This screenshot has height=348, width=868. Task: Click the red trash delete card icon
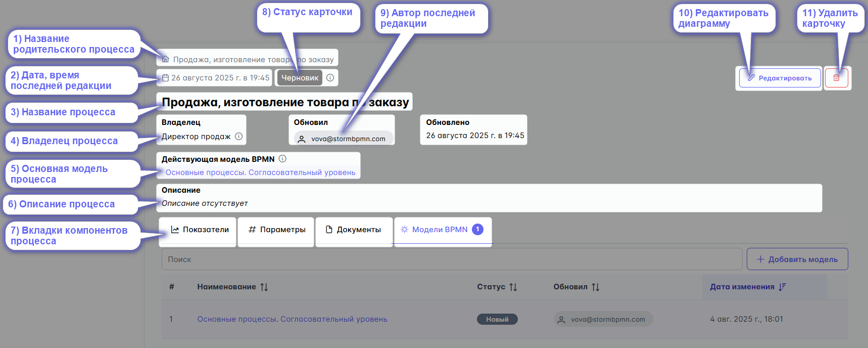coord(836,78)
